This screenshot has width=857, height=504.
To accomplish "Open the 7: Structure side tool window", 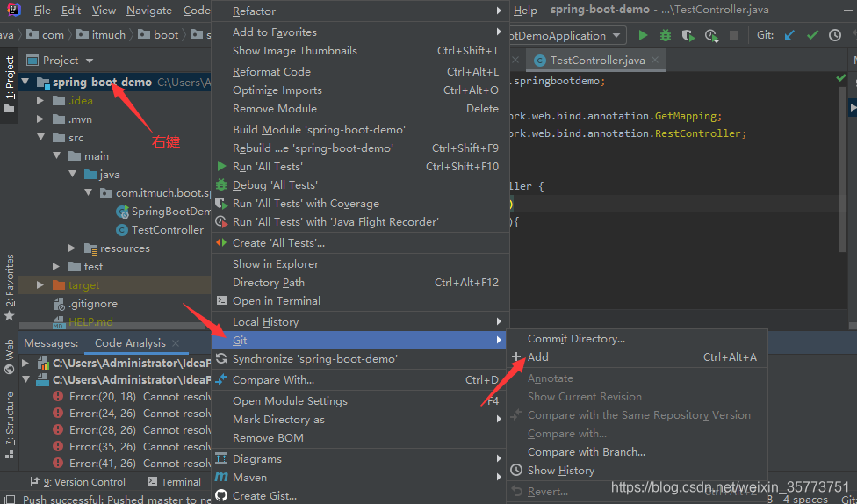I will 10,425.
